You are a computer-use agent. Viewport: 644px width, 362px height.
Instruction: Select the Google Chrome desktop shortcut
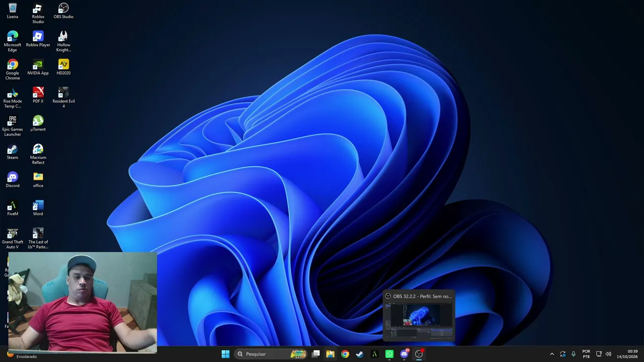[13, 70]
